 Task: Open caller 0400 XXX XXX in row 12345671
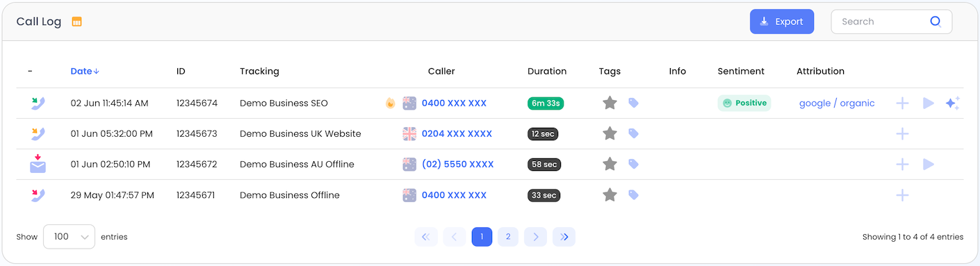(x=454, y=195)
